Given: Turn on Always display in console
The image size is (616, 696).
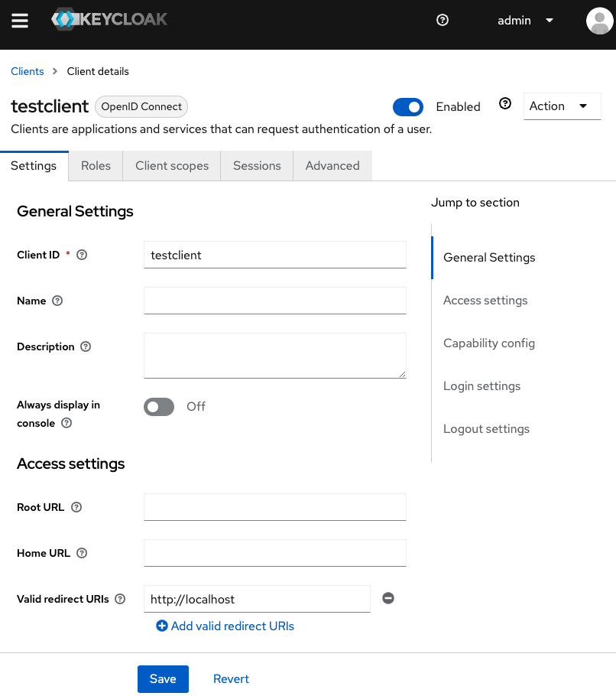Looking at the screenshot, I should [x=158, y=406].
